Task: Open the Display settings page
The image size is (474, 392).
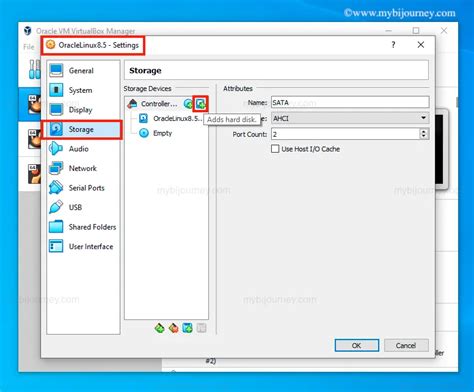Action: [x=83, y=110]
